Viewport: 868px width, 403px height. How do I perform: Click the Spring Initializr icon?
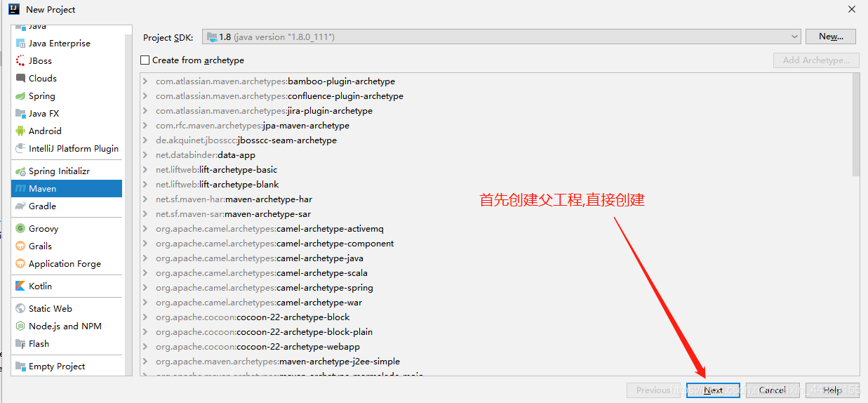[20, 171]
